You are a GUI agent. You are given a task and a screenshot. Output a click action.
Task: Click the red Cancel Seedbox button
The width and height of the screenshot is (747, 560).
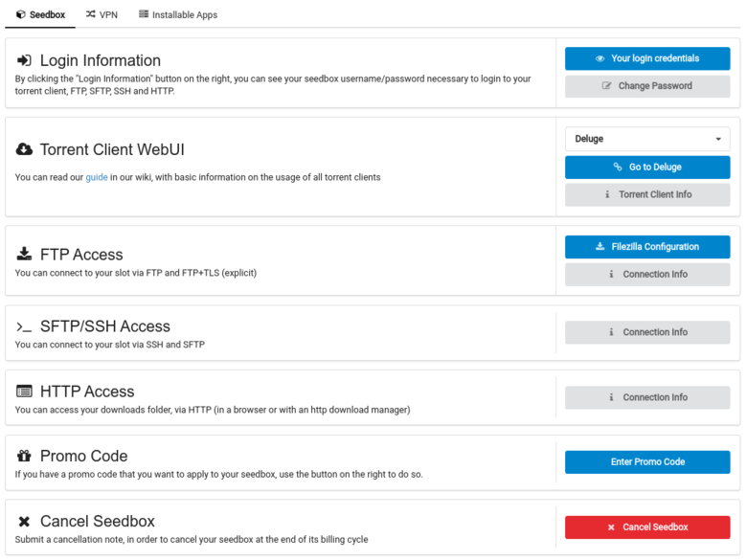coord(647,527)
